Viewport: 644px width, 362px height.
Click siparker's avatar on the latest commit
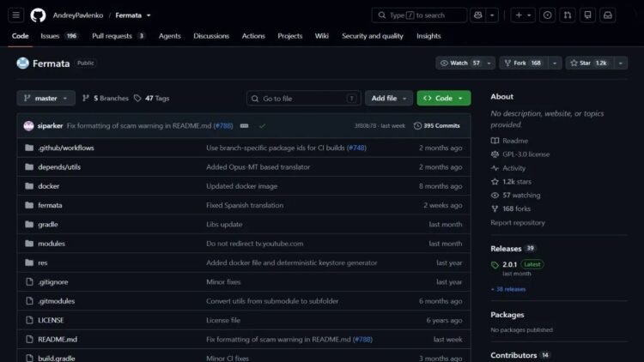coord(28,125)
